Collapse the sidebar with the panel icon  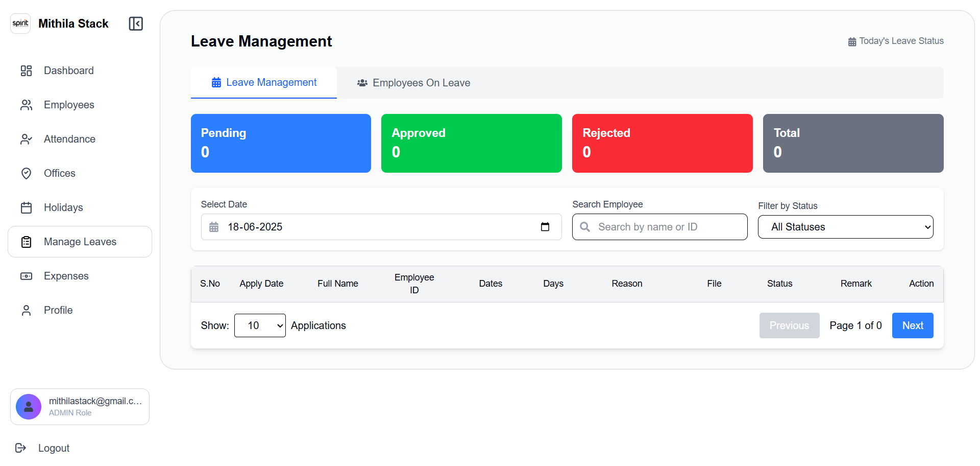click(136, 24)
